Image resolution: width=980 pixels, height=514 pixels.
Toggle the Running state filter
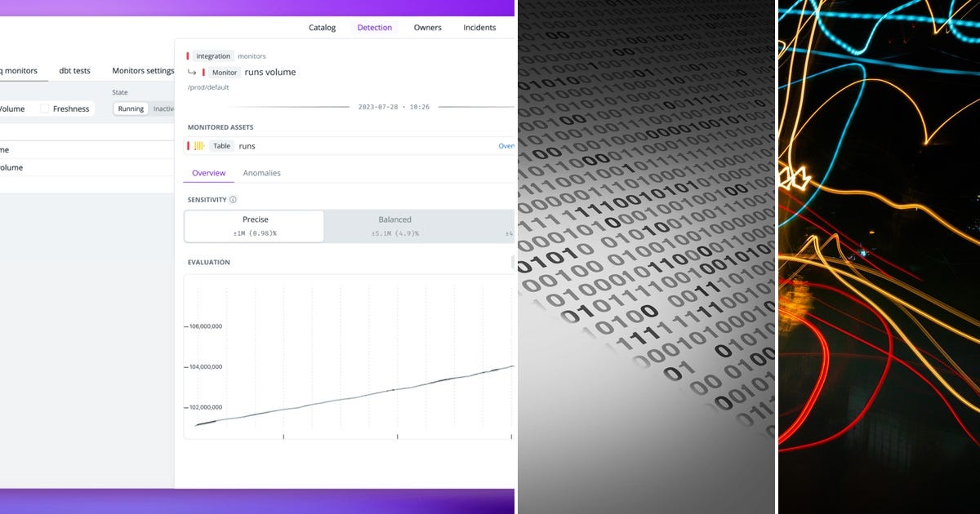130,108
